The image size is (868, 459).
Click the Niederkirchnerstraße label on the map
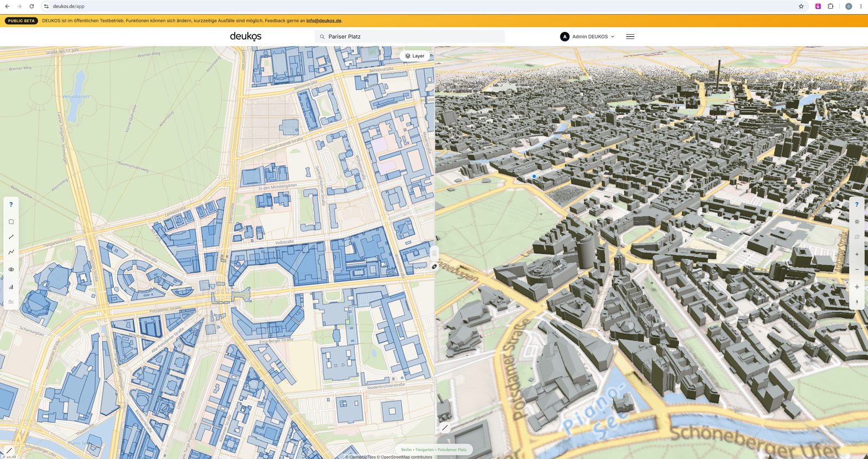tap(386, 387)
